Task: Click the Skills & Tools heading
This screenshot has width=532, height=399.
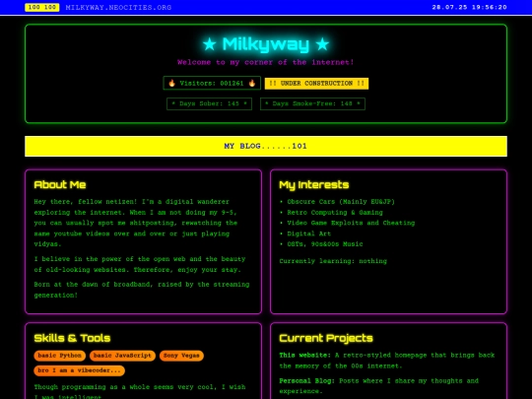Action: (x=72, y=338)
